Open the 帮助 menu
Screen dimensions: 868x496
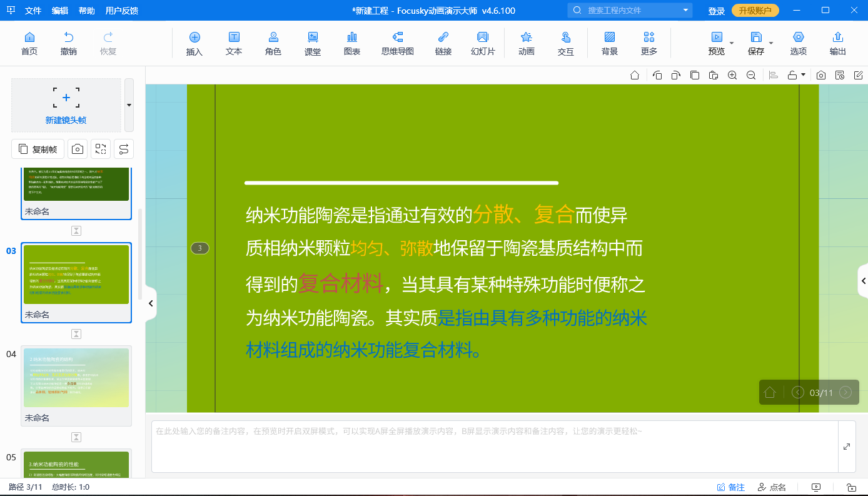tap(87, 11)
